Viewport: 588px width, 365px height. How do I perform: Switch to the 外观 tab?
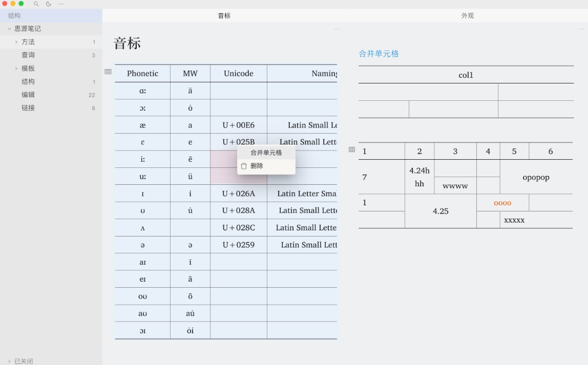[467, 15]
